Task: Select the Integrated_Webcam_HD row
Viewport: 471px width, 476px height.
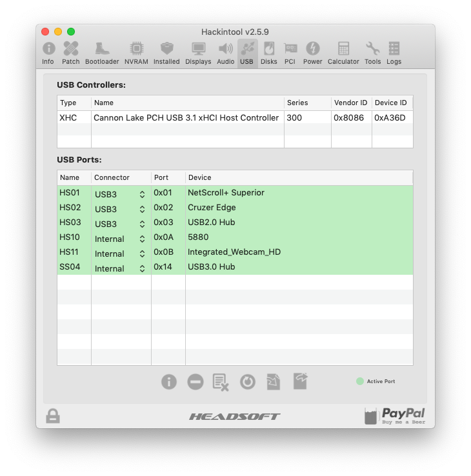Action: [x=235, y=253]
